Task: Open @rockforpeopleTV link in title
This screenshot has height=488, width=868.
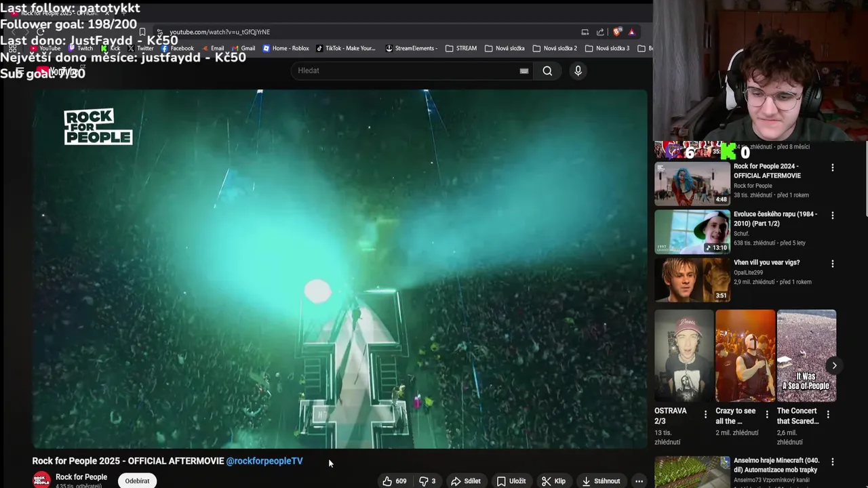Action: coord(264,461)
